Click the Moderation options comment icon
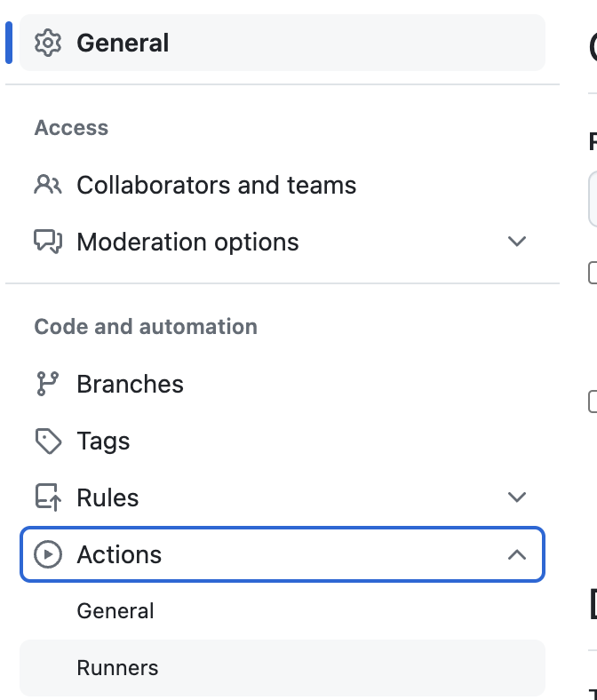The image size is (597, 700). point(48,242)
